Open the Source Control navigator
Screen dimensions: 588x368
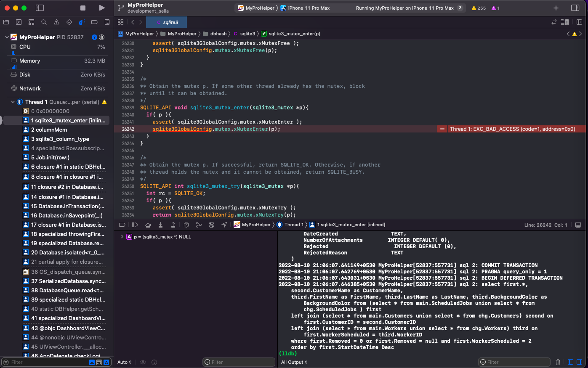click(x=19, y=22)
